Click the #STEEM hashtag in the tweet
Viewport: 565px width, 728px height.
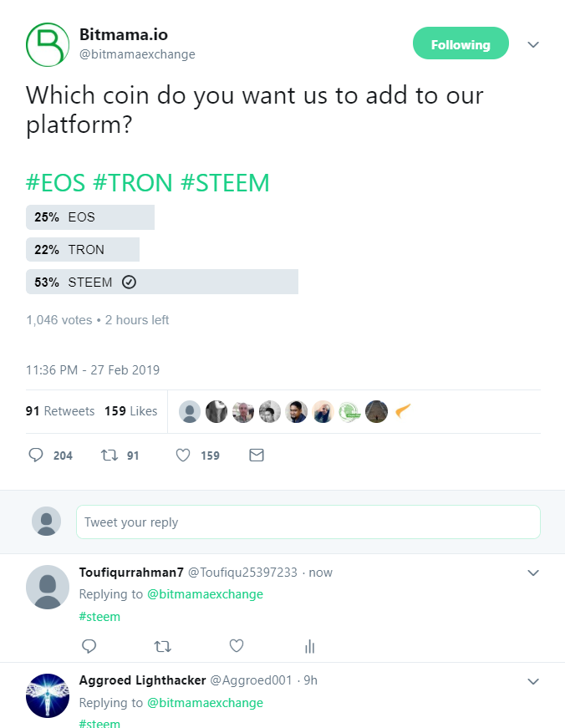pos(225,183)
